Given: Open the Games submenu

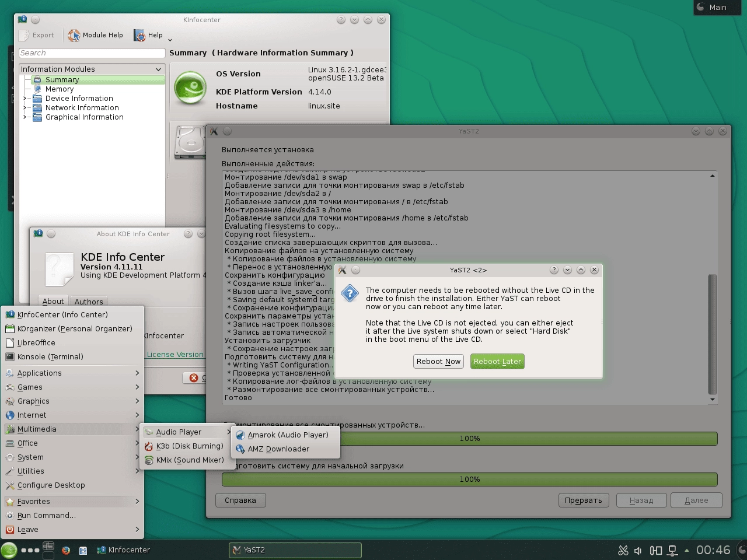Looking at the screenshot, I should [73, 387].
